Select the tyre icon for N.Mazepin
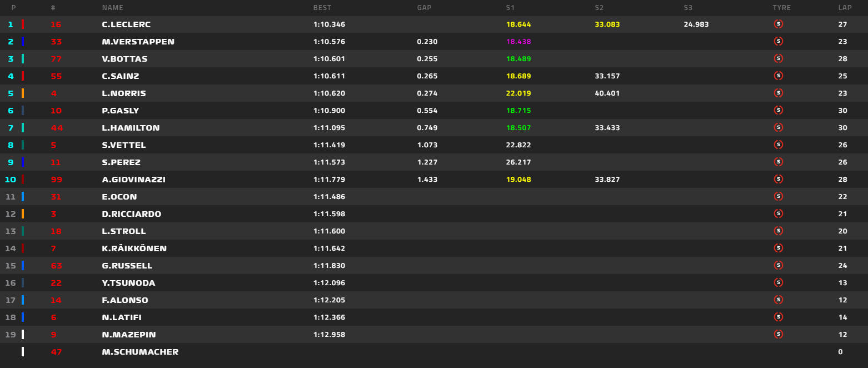Screen dimensions: 868x368 point(778,335)
